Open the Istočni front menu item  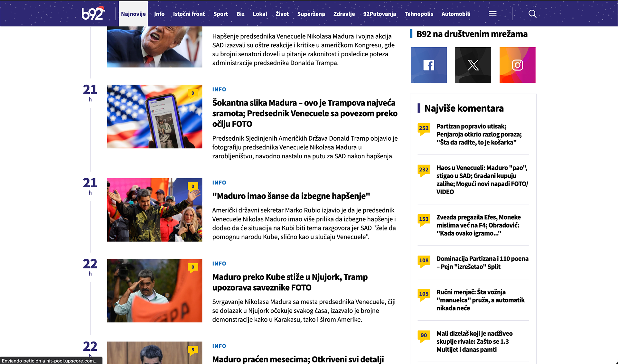[189, 14]
